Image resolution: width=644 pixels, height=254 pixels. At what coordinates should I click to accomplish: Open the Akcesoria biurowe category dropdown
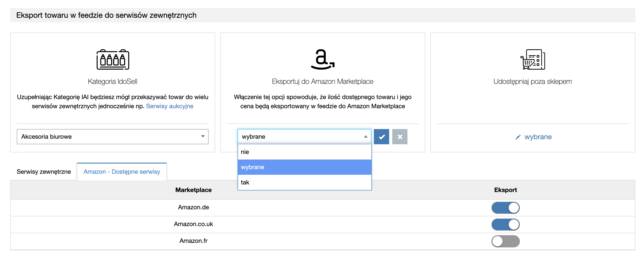(112, 137)
